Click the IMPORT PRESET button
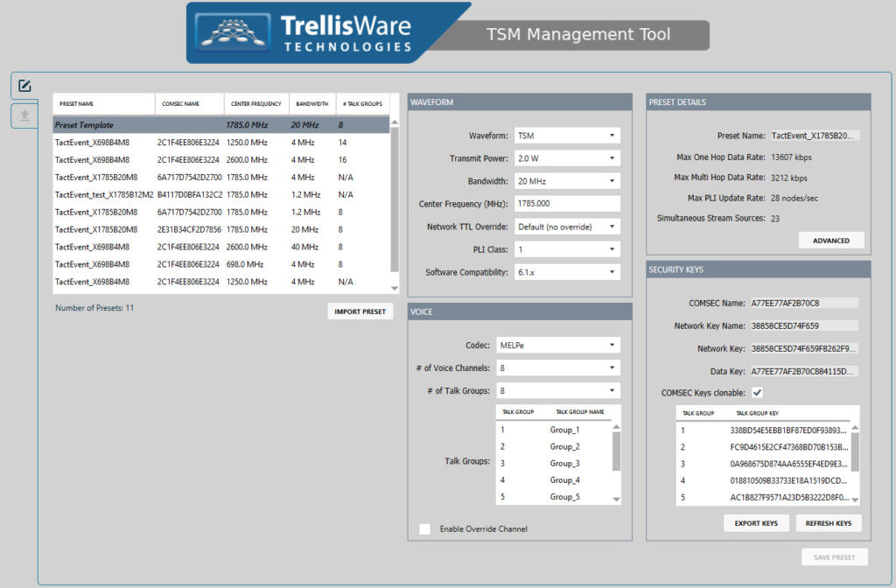 tap(360, 311)
